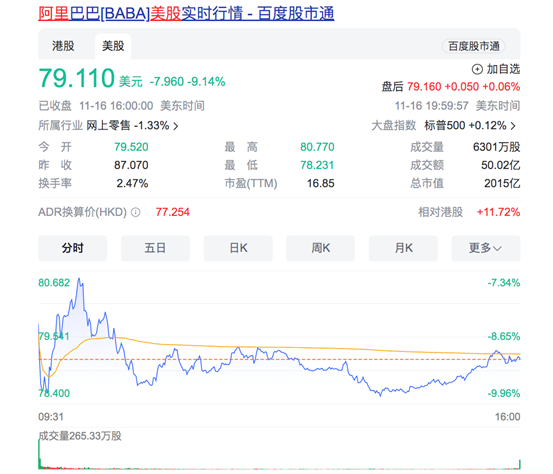Click 昨收 value 87.070
This screenshot has width=553, height=474.
tap(131, 165)
